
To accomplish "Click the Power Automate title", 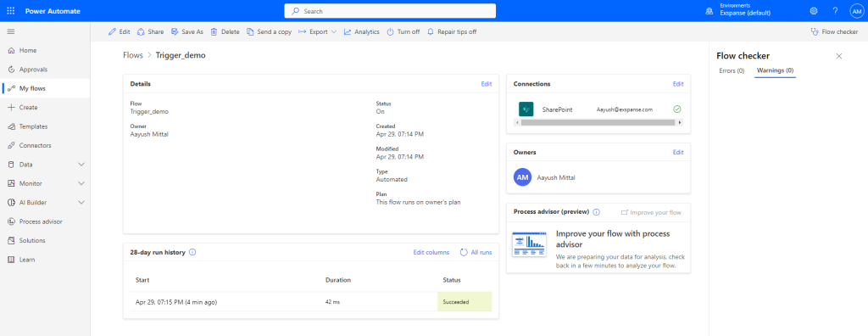I will click(53, 11).
